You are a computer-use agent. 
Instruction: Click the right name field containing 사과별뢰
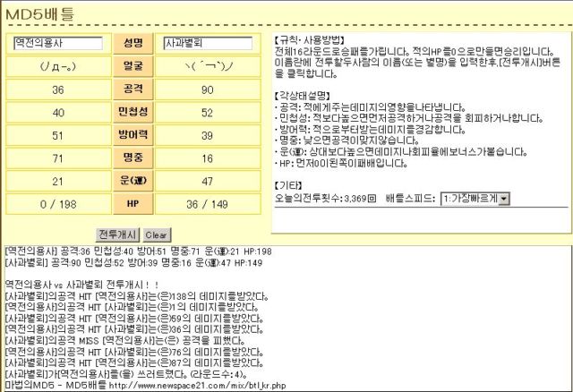click(x=208, y=44)
